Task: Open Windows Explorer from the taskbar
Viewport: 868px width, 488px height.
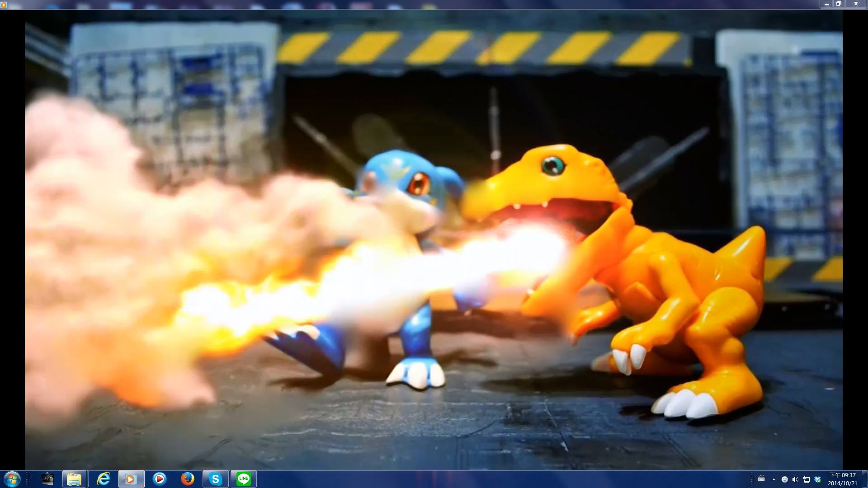Action: pyautogui.click(x=74, y=479)
